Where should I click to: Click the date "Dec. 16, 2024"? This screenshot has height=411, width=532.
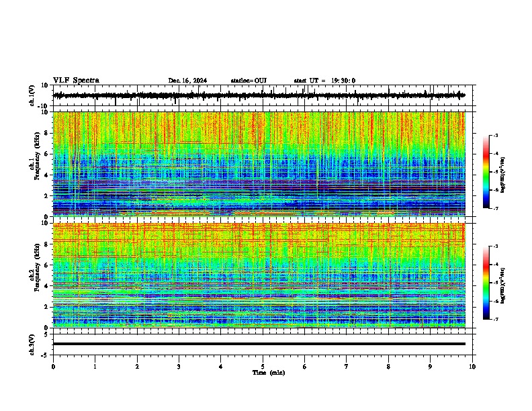click(x=187, y=81)
